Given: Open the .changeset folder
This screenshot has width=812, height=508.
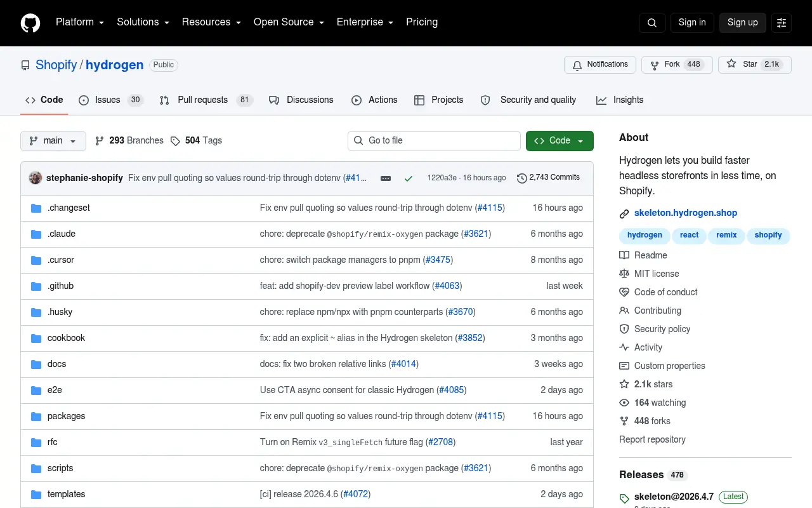Looking at the screenshot, I should click(69, 208).
